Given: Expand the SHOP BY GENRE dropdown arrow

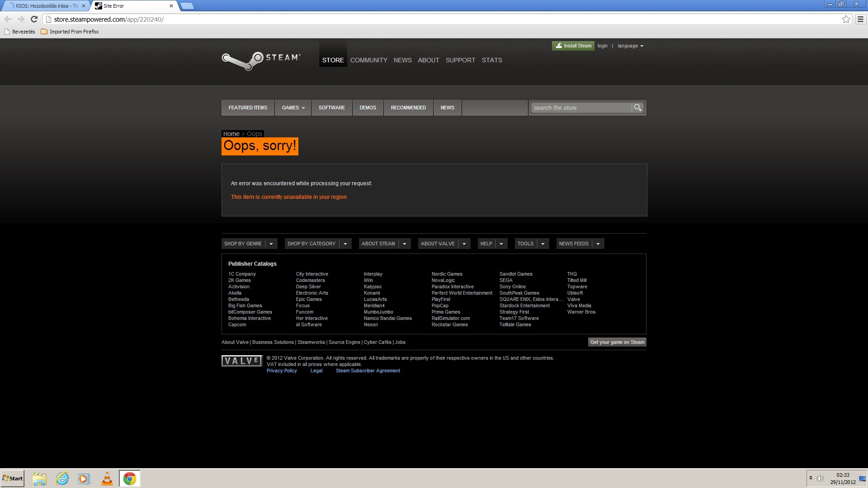Looking at the screenshot, I should tap(271, 244).
